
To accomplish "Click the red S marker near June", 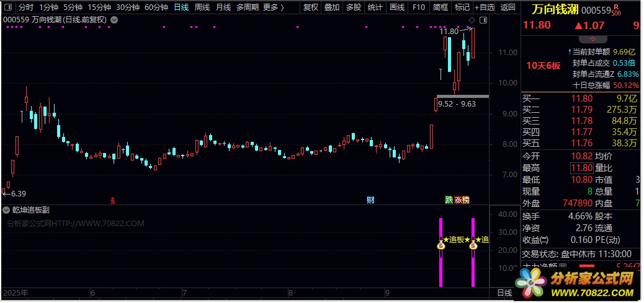I will pyautogui.click(x=112, y=200).
